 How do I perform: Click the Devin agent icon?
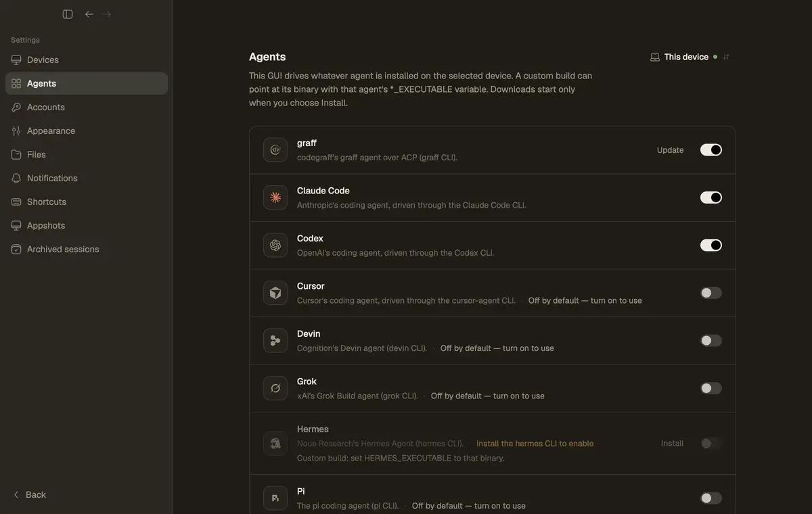pyautogui.click(x=275, y=341)
